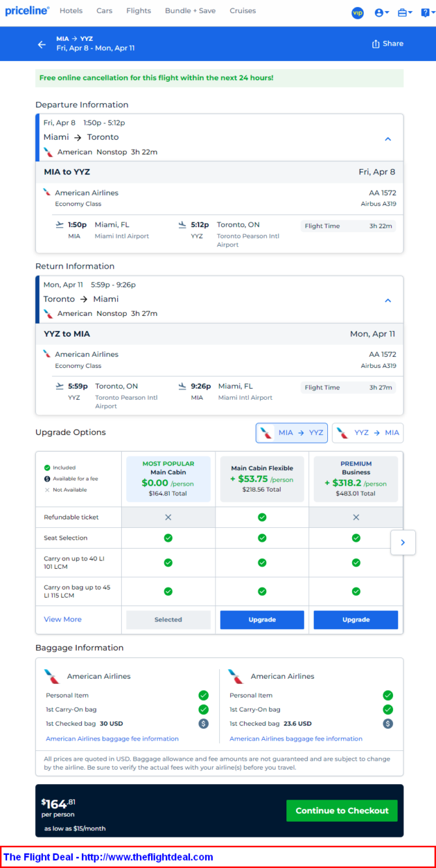Open the help question mark icon
436x868 pixels.
[x=426, y=12]
